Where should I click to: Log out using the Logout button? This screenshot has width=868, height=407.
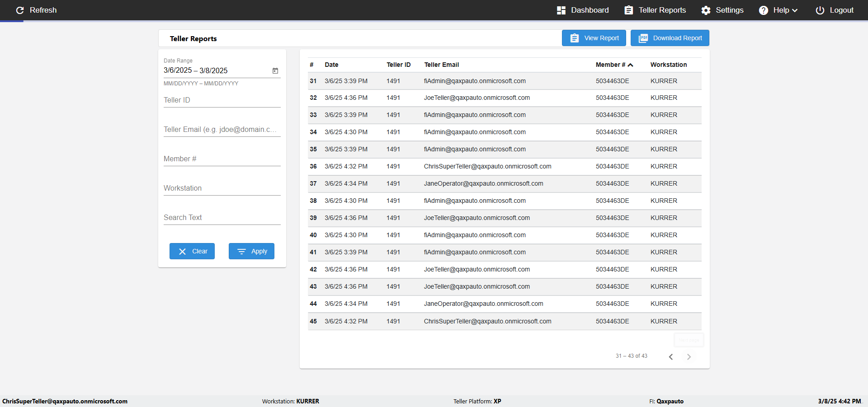click(835, 10)
